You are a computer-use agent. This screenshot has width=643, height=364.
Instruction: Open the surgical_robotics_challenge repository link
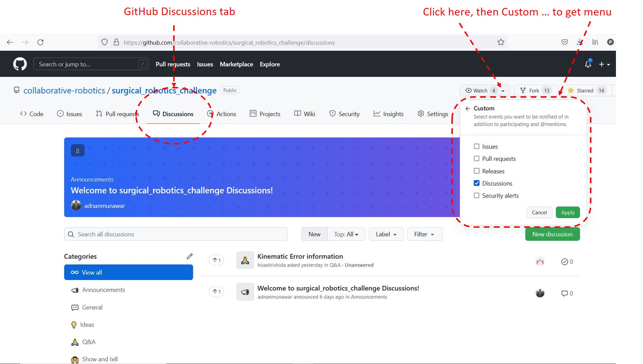164,90
